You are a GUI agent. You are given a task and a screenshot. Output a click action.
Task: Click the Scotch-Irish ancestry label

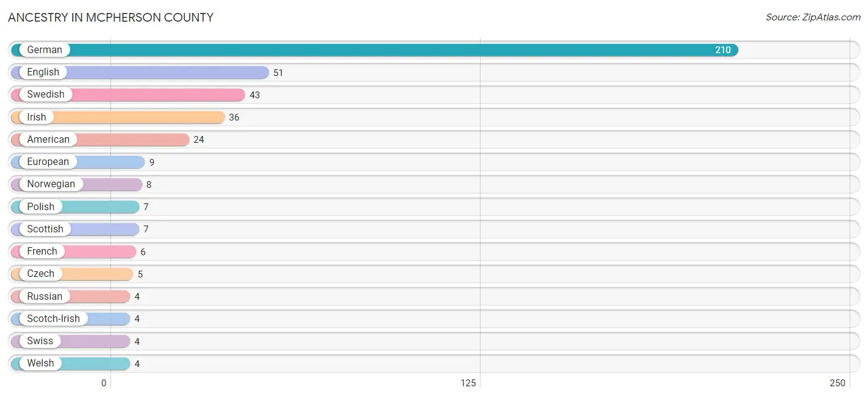pyautogui.click(x=54, y=319)
